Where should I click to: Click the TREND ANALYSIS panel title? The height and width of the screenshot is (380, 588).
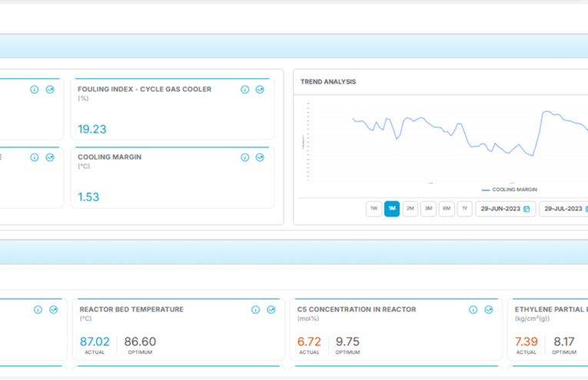pos(328,81)
